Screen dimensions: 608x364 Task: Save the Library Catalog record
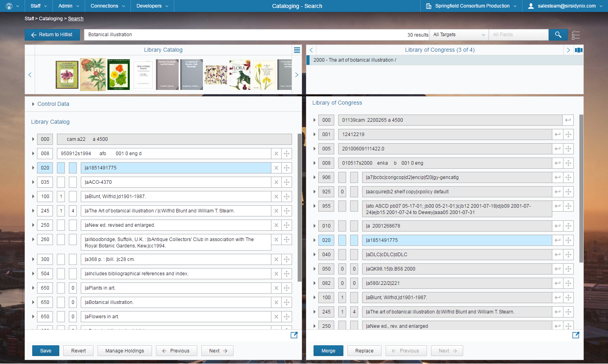click(x=46, y=351)
